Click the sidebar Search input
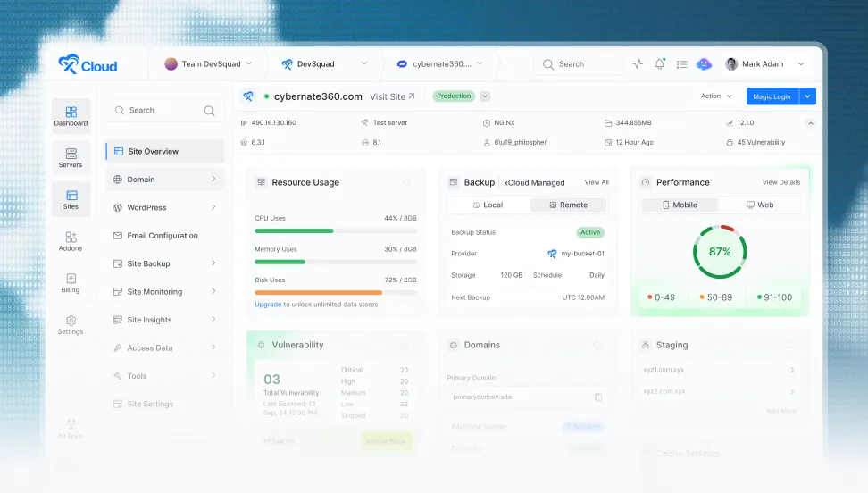Viewport: 868px width, 493px height. (x=165, y=110)
